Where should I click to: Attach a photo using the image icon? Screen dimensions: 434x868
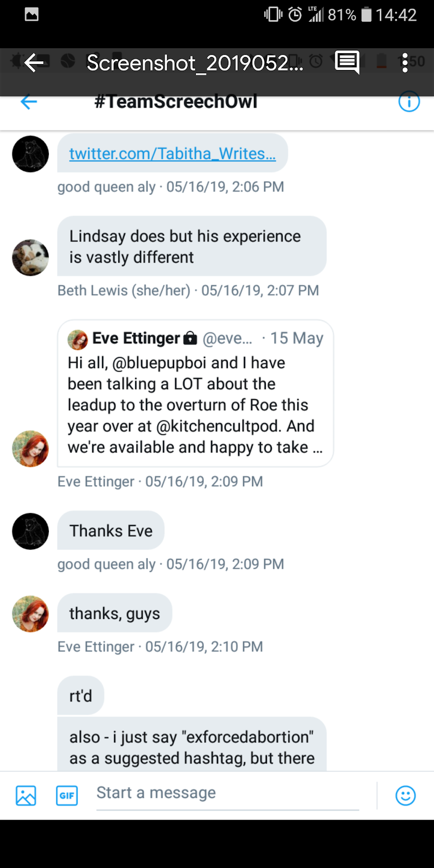[x=26, y=795]
